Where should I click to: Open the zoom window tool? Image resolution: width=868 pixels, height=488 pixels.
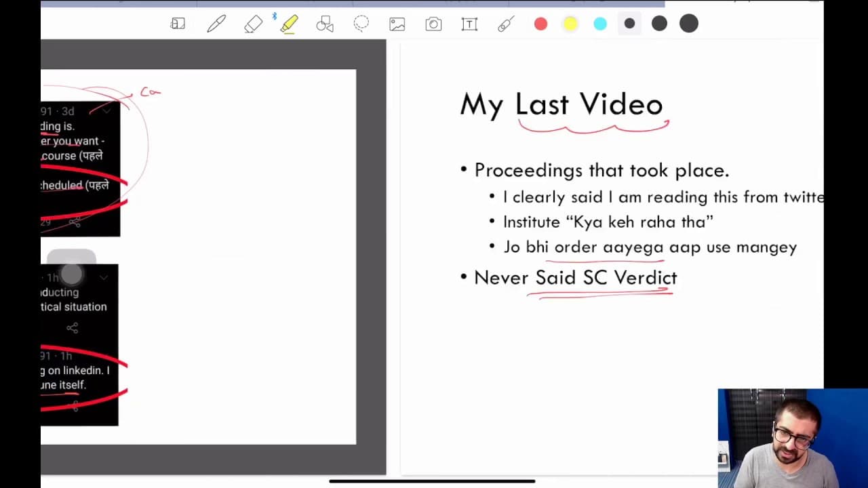[178, 24]
